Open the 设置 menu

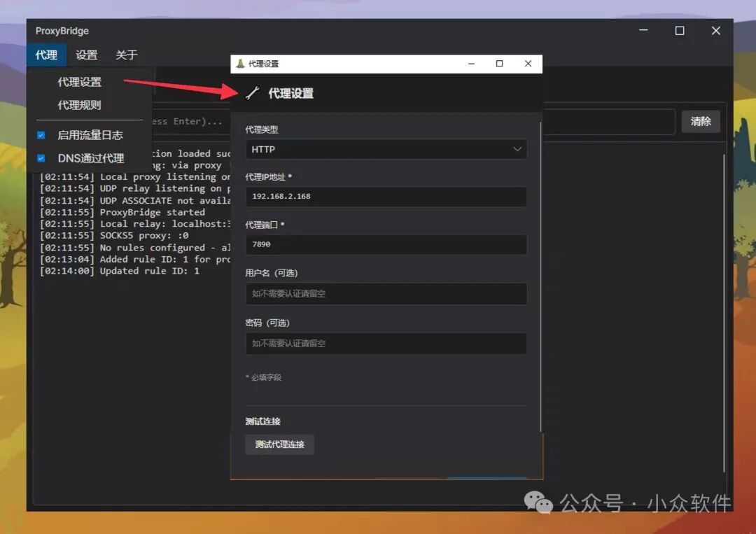[86, 55]
